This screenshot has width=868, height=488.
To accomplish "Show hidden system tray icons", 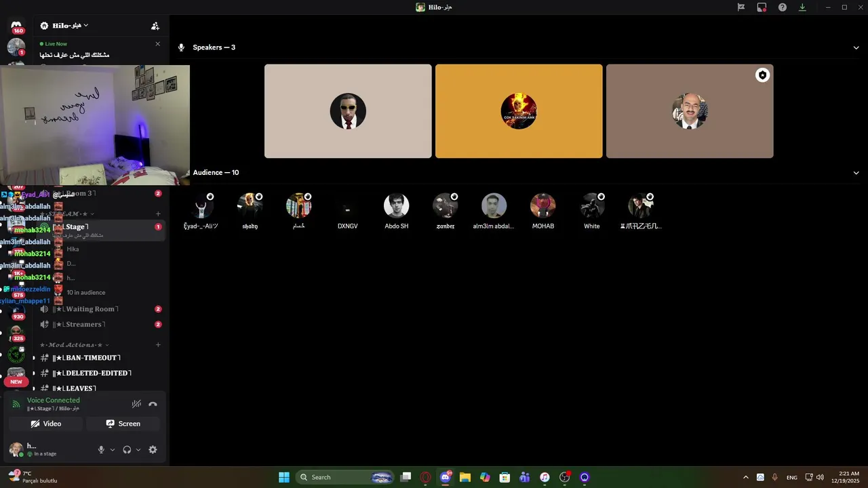I will tap(746, 477).
